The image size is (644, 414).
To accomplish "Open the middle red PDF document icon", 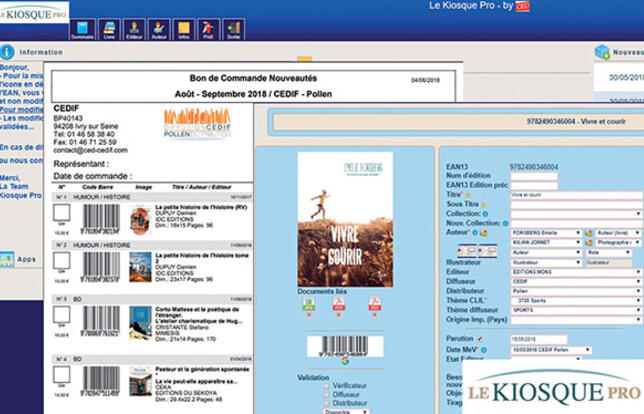I will pos(341,304).
